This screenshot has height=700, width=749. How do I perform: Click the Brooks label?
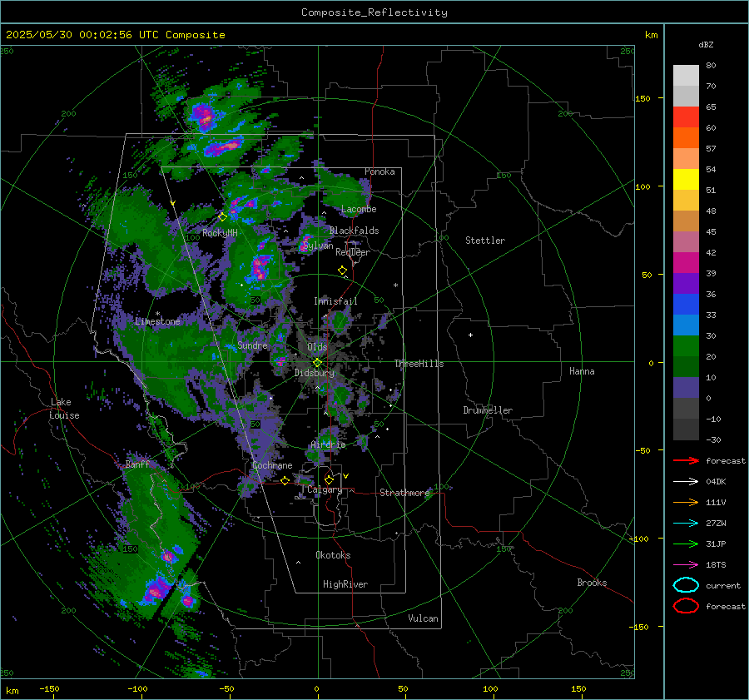coord(592,583)
